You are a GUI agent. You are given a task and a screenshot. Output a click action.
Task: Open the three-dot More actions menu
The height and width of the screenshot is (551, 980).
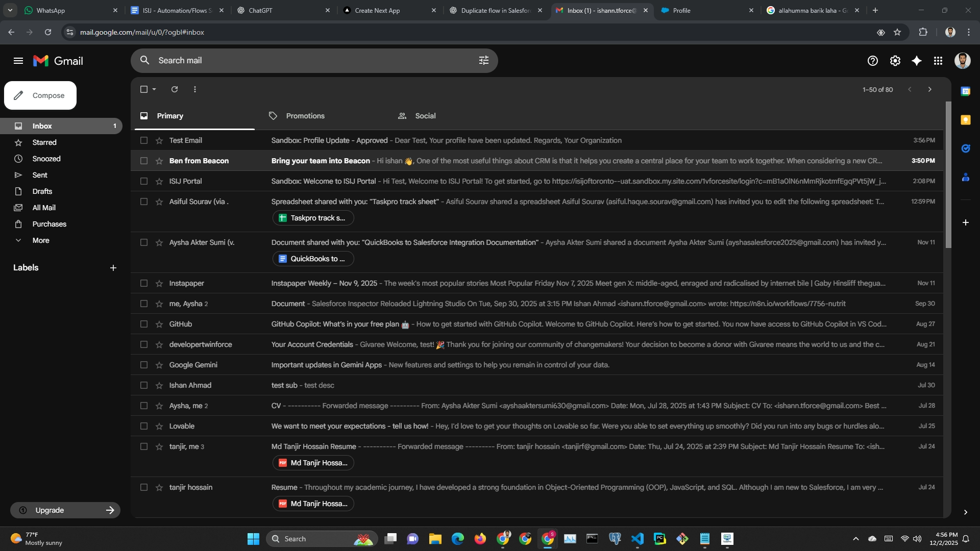(195, 89)
